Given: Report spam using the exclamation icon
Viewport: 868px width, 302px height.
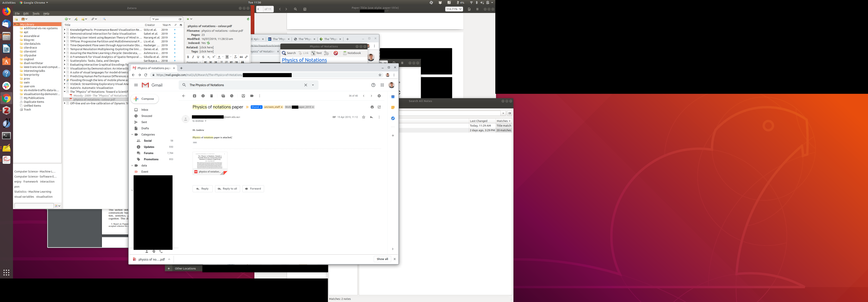Looking at the screenshot, I should (203, 96).
